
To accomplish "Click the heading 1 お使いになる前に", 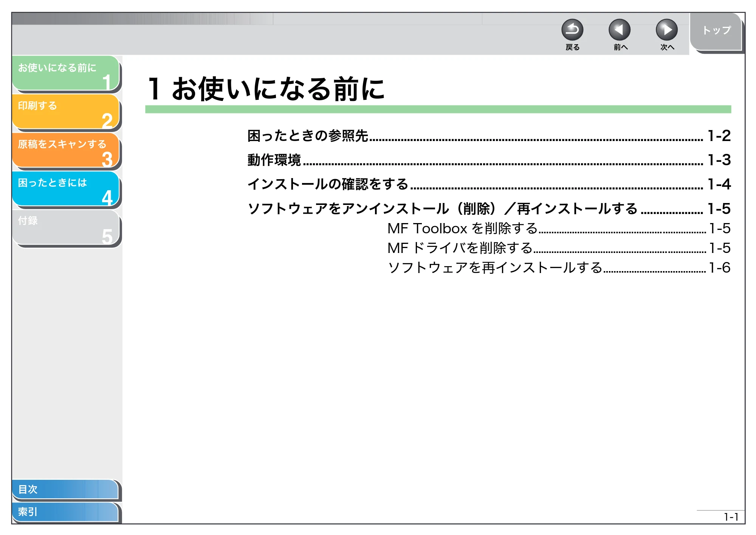I will (x=266, y=89).
